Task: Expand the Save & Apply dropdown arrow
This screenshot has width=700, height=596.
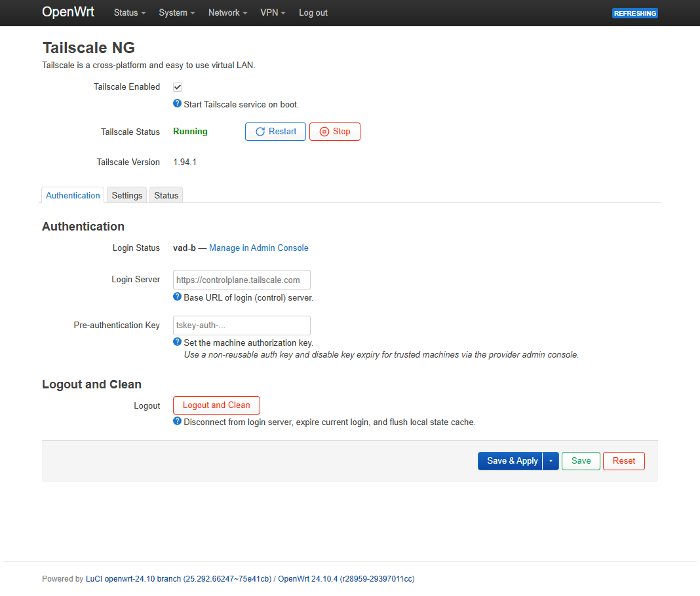Action: 551,461
